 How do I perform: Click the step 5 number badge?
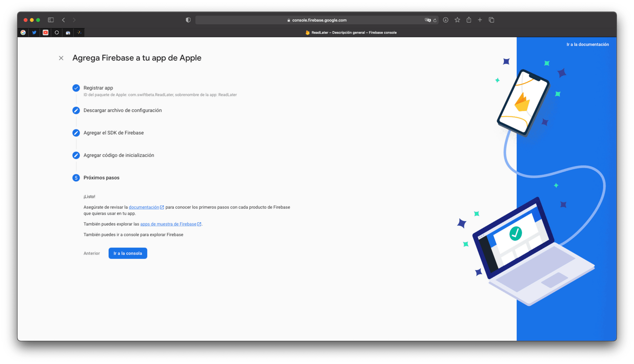click(76, 178)
